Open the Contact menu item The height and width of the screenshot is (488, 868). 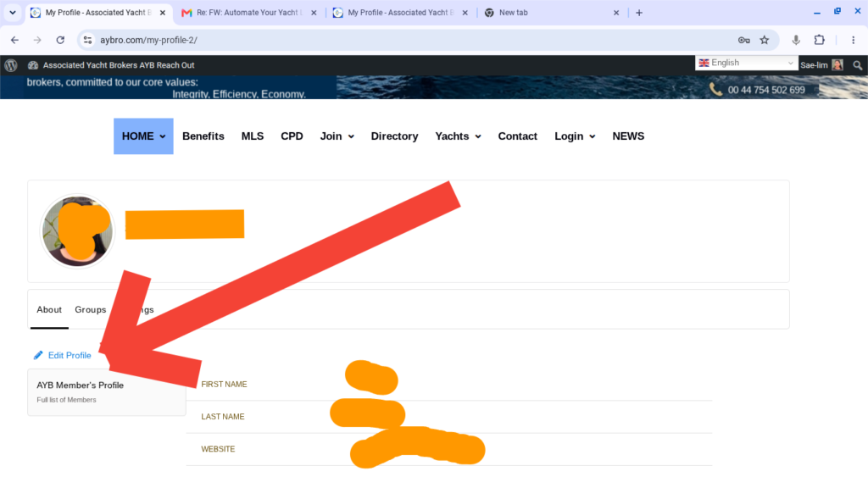point(518,136)
